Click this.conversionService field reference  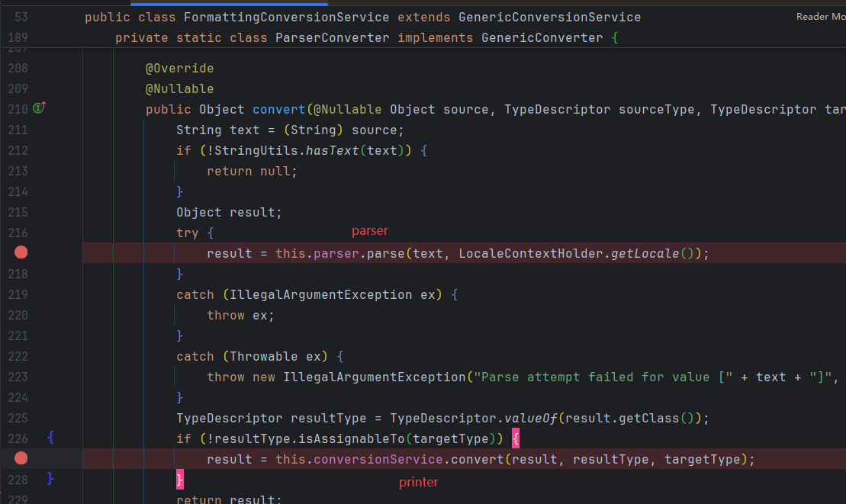click(x=359, y=459)
